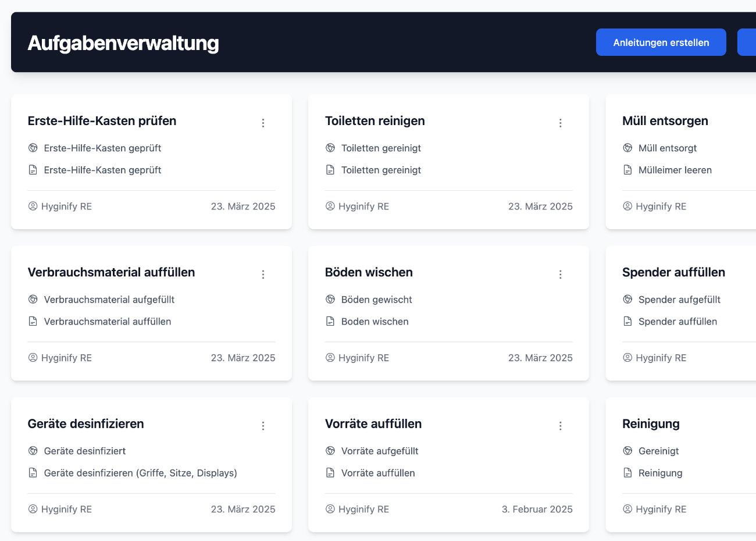Click document icon in Reinigung card

(x=627, y=473)
